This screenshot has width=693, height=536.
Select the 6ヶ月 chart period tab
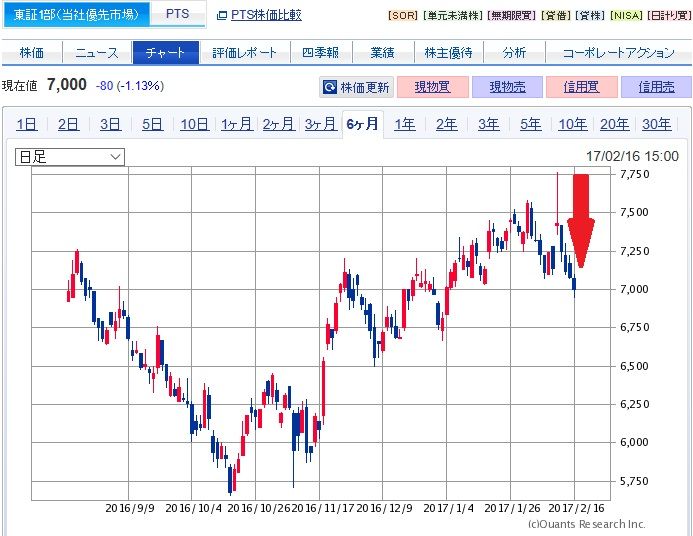(362, 124)
